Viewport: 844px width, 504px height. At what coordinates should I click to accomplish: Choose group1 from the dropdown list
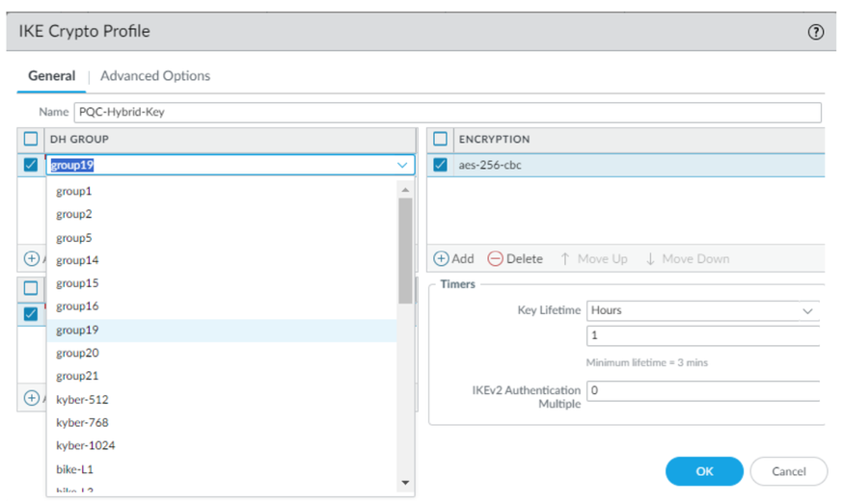pos(221,191)
